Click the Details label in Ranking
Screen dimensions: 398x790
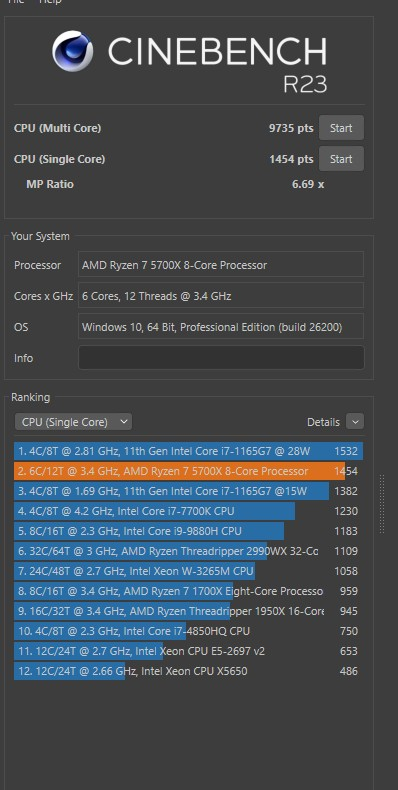323,422
